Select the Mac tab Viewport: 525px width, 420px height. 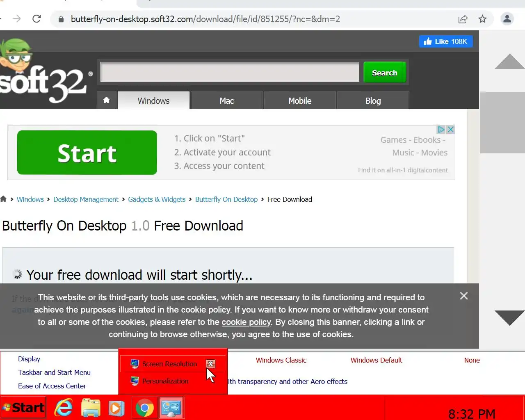[x=226, y=100]
